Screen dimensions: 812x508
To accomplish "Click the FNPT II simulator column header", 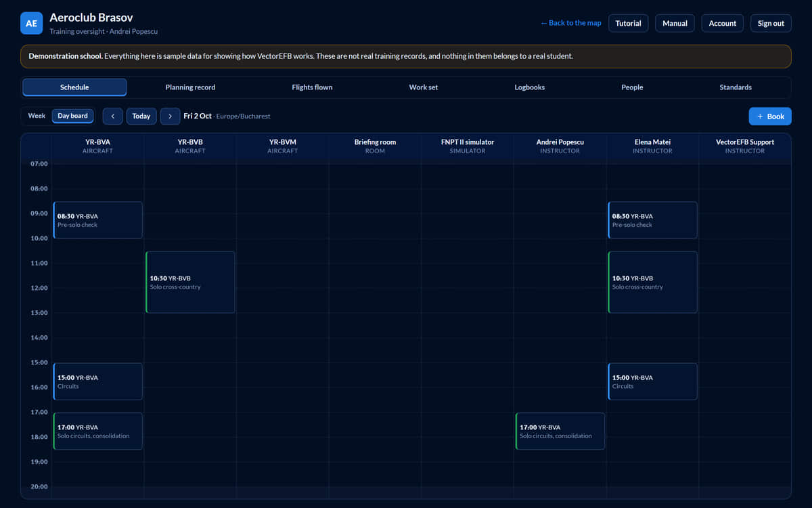I will pos(468,146).
